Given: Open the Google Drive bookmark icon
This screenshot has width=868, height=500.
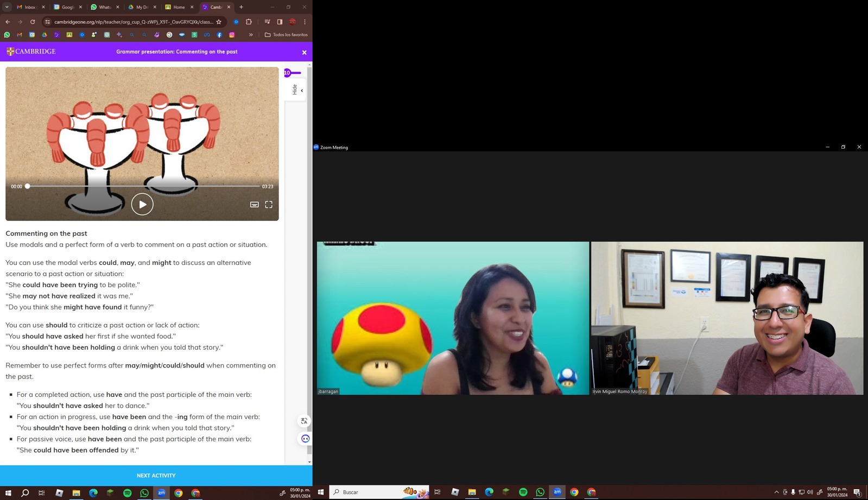Looking at the screenshot, I should [x=45, y=35].
